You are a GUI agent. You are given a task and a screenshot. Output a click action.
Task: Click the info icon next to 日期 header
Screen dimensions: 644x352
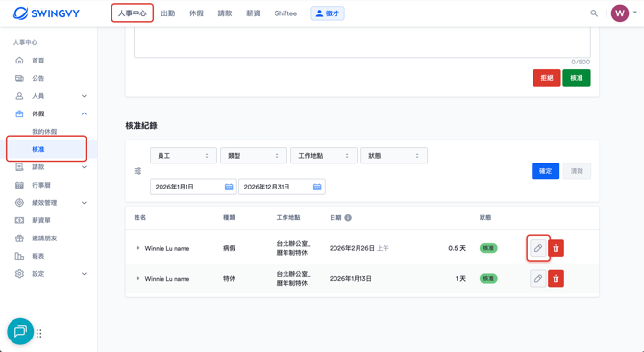pos(348,218)
